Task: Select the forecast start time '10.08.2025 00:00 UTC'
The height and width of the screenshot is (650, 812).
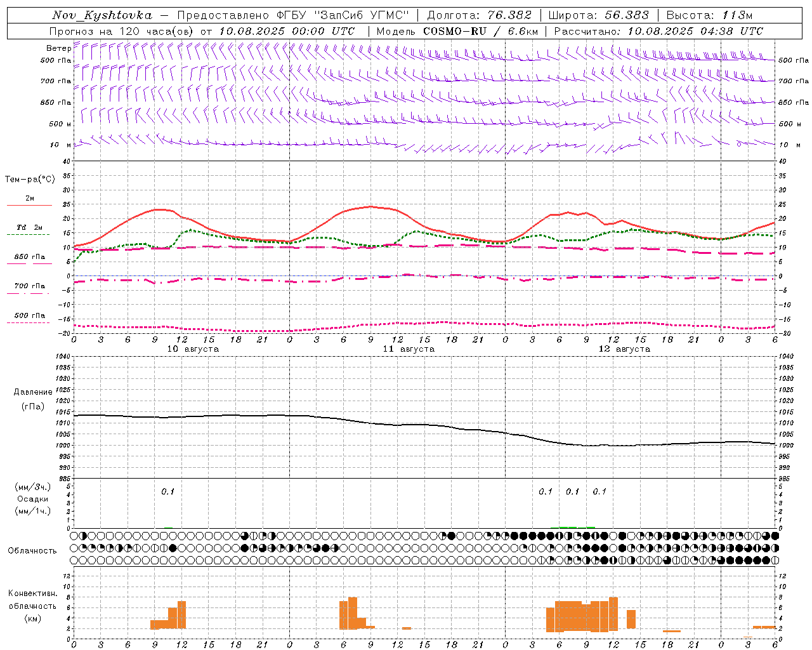Action: coord(287,31)
